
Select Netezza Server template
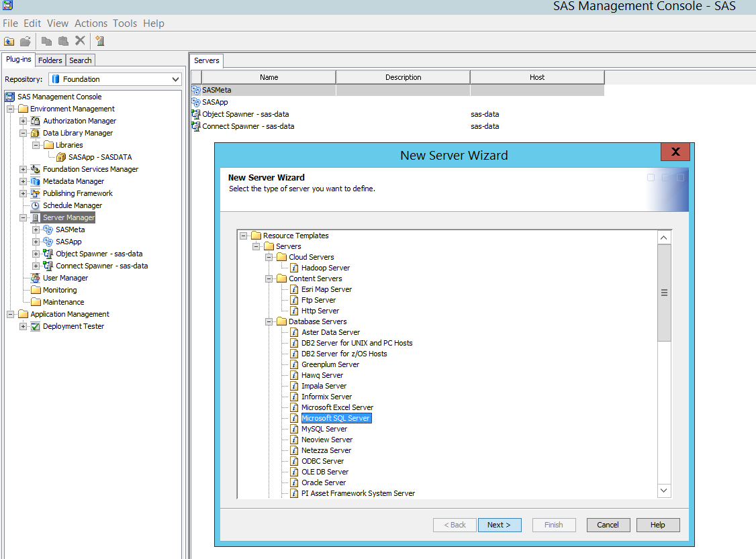[326, 450]
